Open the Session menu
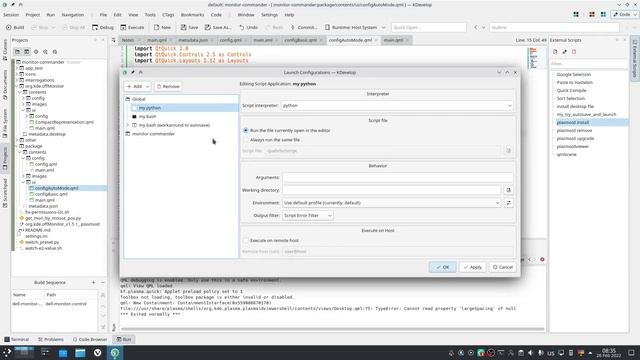Viewport: 640px width, 360px height. [x=11, y=15]
